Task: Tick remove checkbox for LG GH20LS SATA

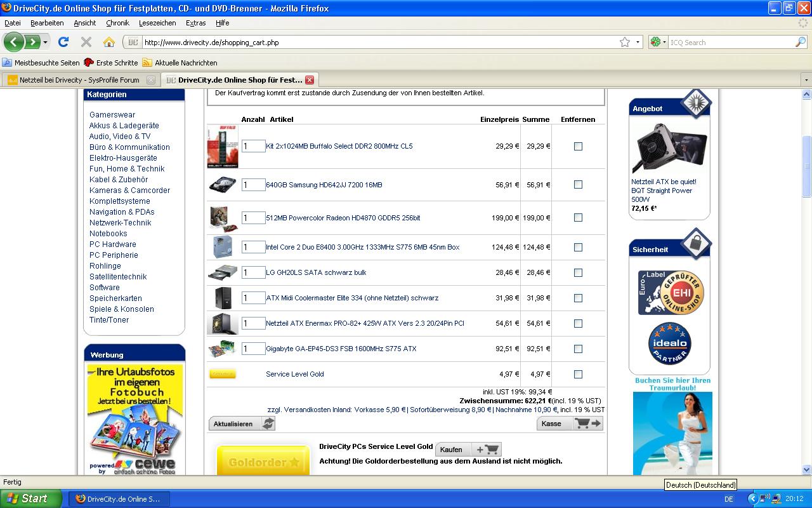Action: pyautogui.click(x=578, y=272)
